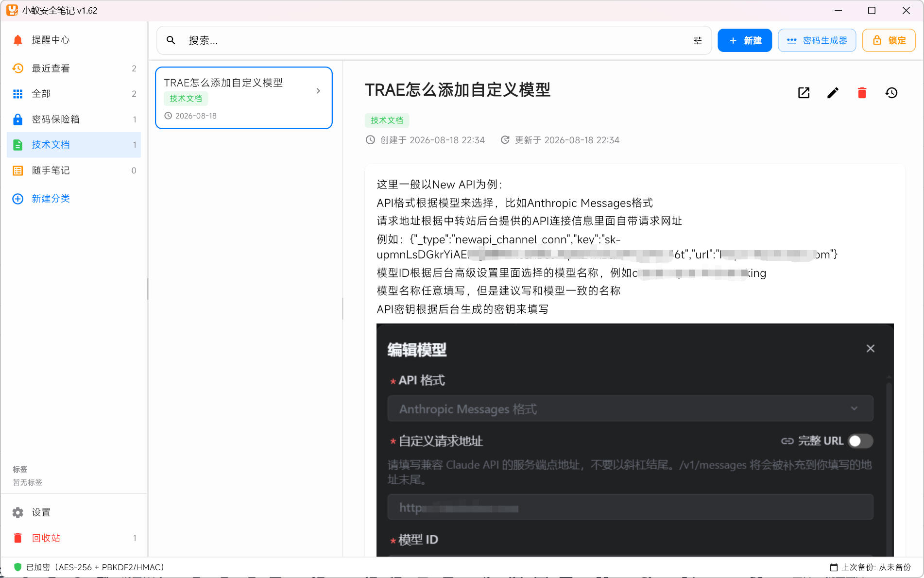
Task: Select 密码保险箱 category
Action: pos(74,119)
